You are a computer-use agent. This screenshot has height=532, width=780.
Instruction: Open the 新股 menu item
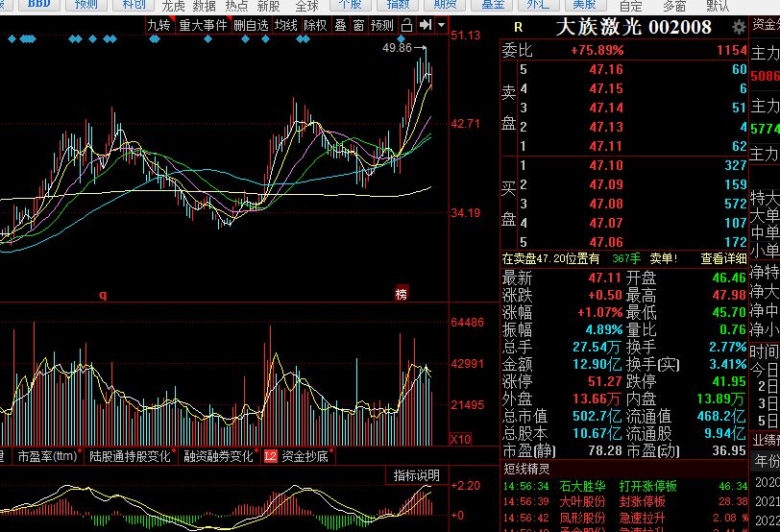coord(269,6)
